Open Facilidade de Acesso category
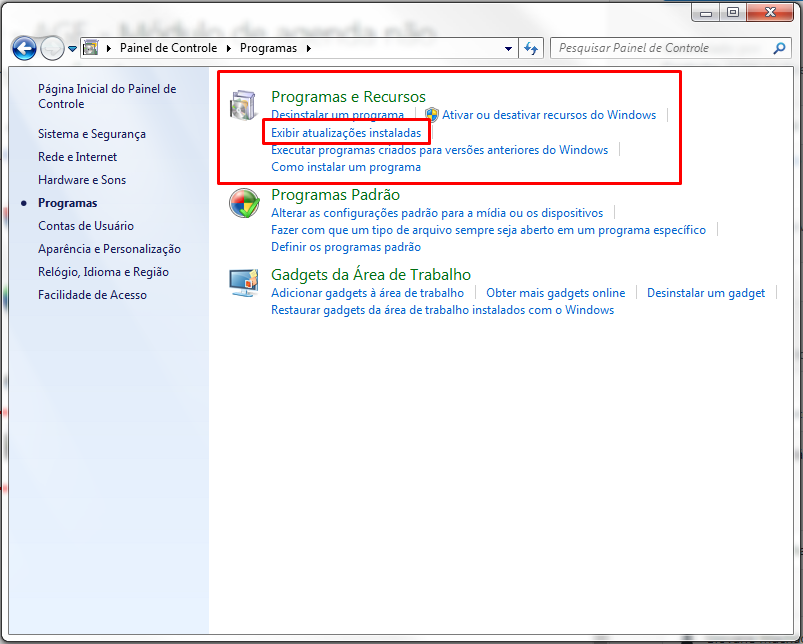The width and height of the screenshot is (803, 644). [x=92, y=295]
